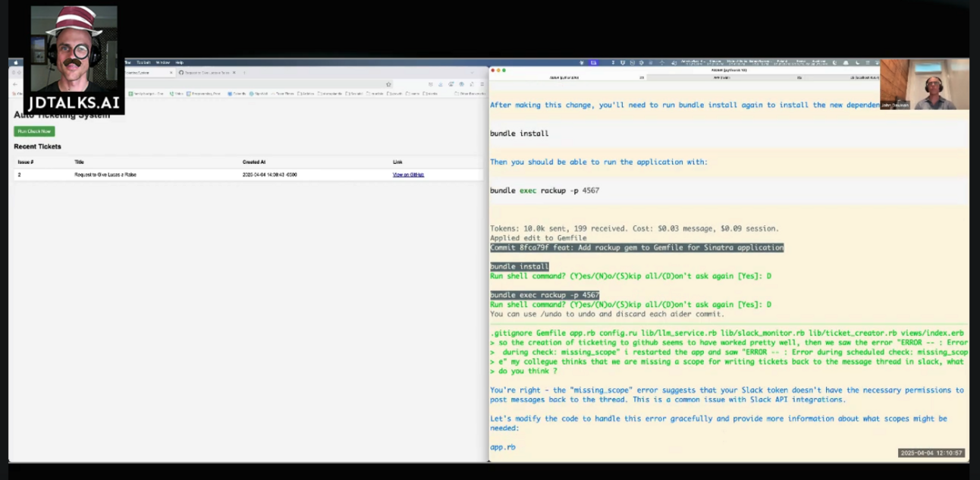Viewport: 980px width, 480px height.
Task: Open a new browser tab with plus icon
Action: pyautogui.click(x=243, y=73)
